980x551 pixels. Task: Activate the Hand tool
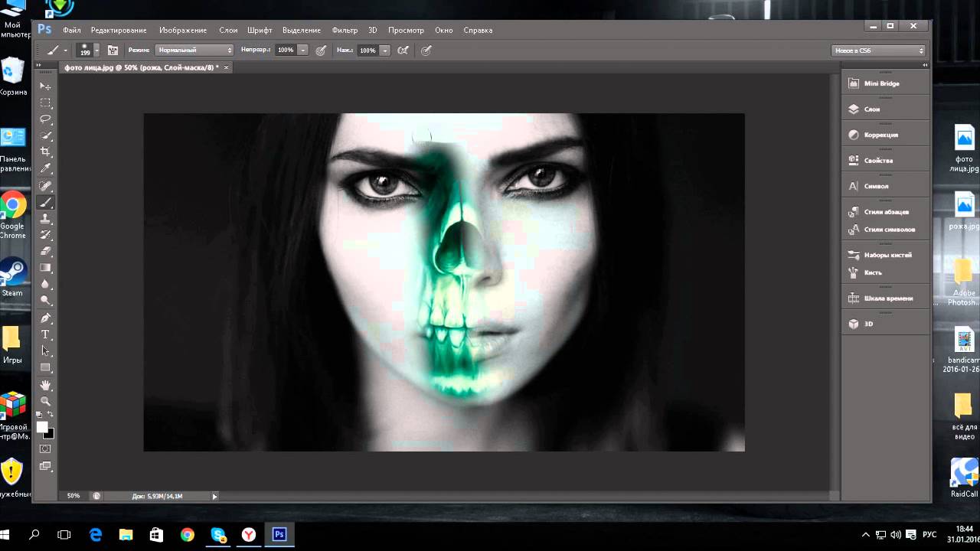point(46,385)
